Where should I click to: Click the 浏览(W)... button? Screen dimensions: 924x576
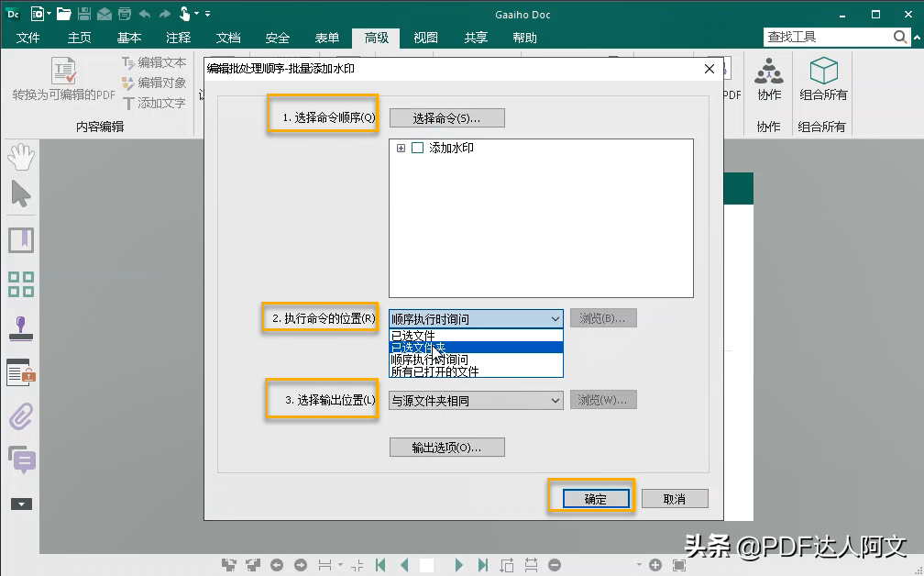click(x=603, y=400)
